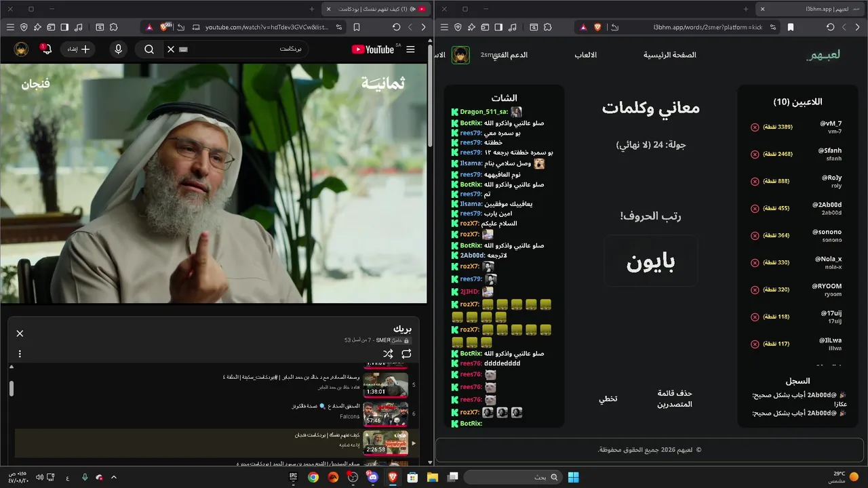Image resolution: width=868 pixels, height=488 pixels.
Task: Start YouTube voice search microphone
Action: click(119, 49)
